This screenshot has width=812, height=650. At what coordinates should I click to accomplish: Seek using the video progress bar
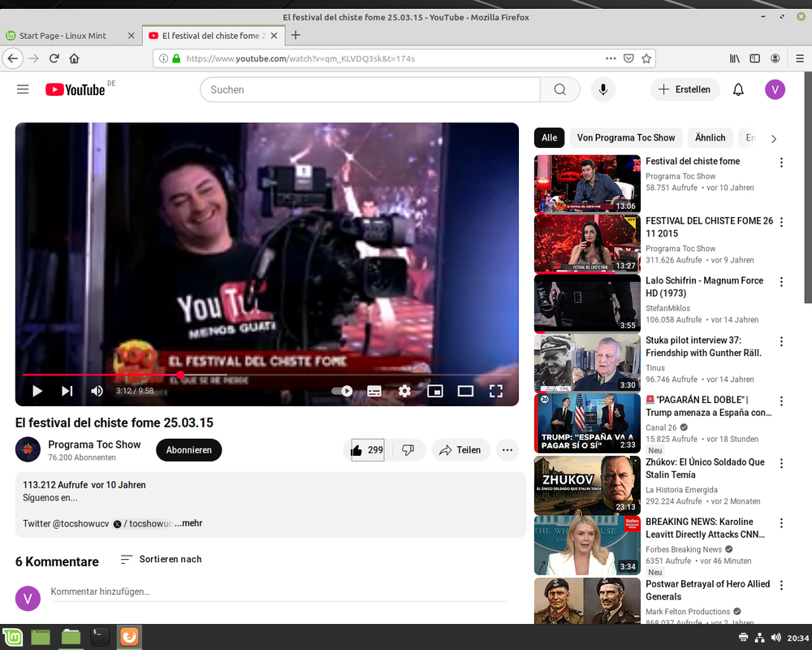[x=266, y=375]
